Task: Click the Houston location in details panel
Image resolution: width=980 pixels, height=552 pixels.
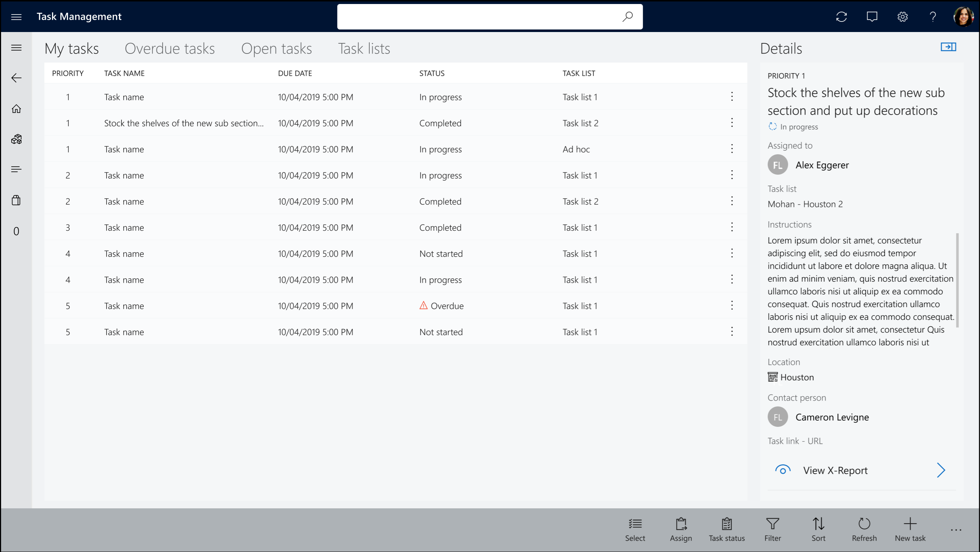Action: tap(797, 376)
